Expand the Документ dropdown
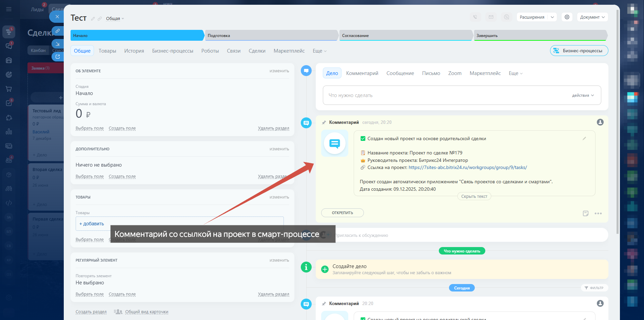Screen dimensions: 644x320 coord(592,17)
